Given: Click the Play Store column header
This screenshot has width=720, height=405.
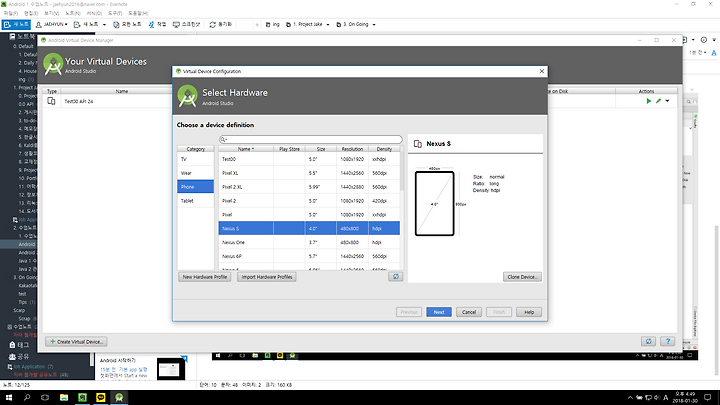Looking at the screenshot, I should tap(289, 149).
